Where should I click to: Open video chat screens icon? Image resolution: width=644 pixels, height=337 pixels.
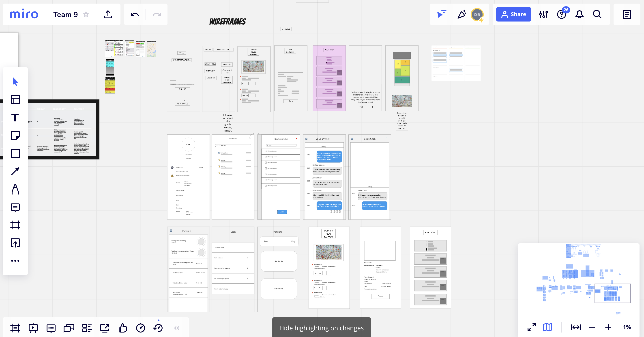(x=69, y=328)
